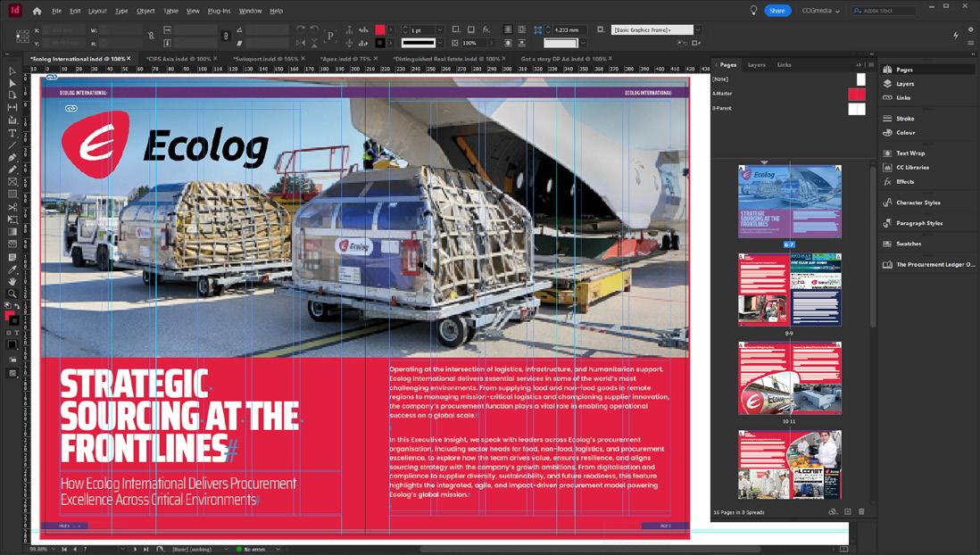Toggle Normal view mode at toolbox bottom
This screenshot has width=980, height=555.
tap(12, 373)
